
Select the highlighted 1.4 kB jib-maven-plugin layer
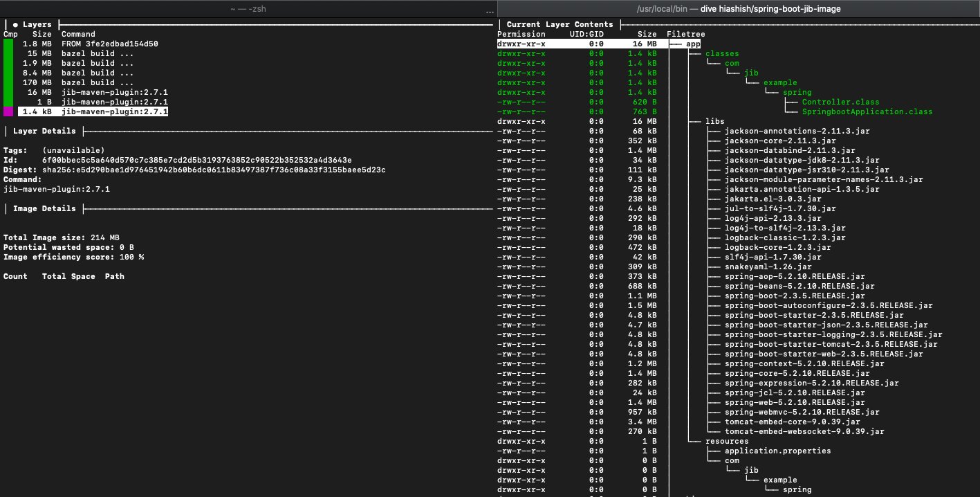click(93, 111)
